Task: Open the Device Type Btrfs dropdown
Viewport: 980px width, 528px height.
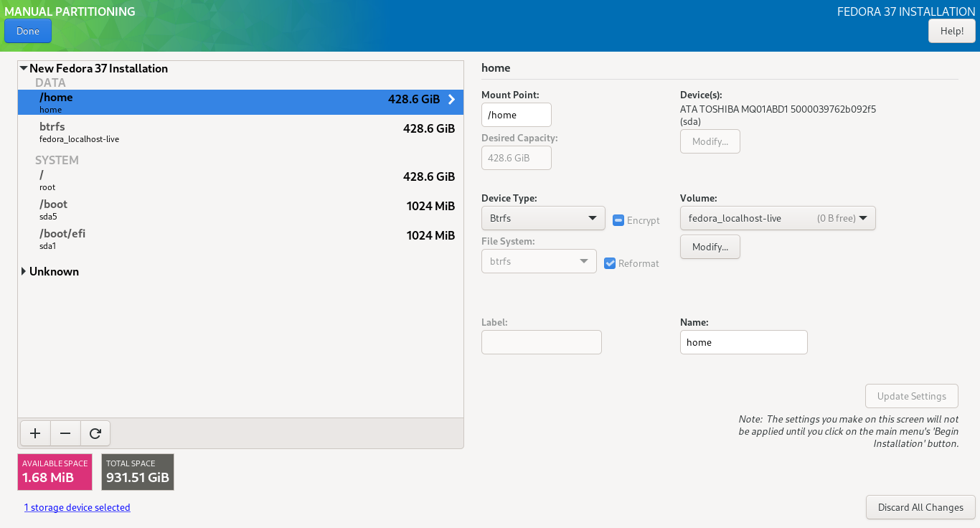Action: click(543, 218)
